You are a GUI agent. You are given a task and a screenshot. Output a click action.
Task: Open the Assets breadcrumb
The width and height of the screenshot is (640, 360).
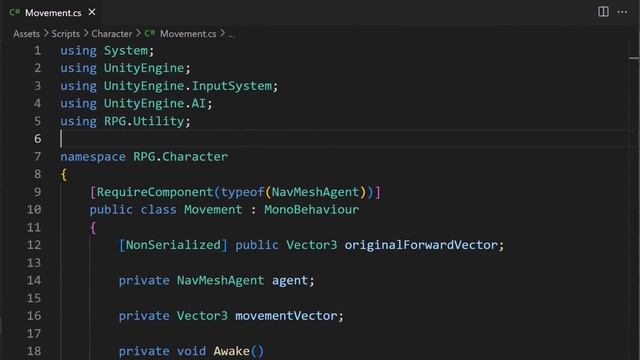tap(27, 34)
